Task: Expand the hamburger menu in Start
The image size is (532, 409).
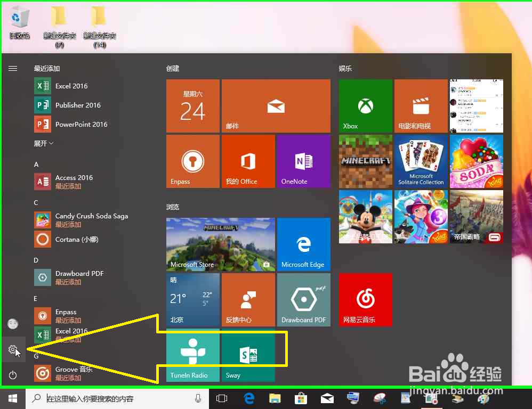Action: [x=13, y=69]
